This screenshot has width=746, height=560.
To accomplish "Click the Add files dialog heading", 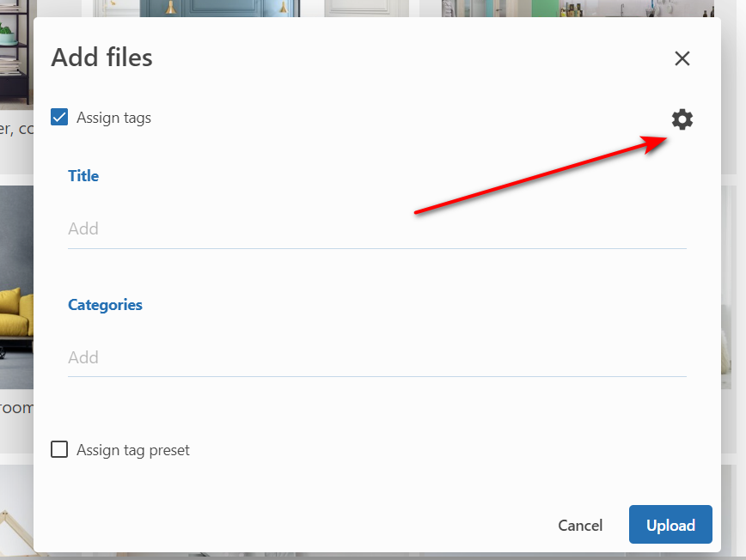I will (x=101, y=58).
